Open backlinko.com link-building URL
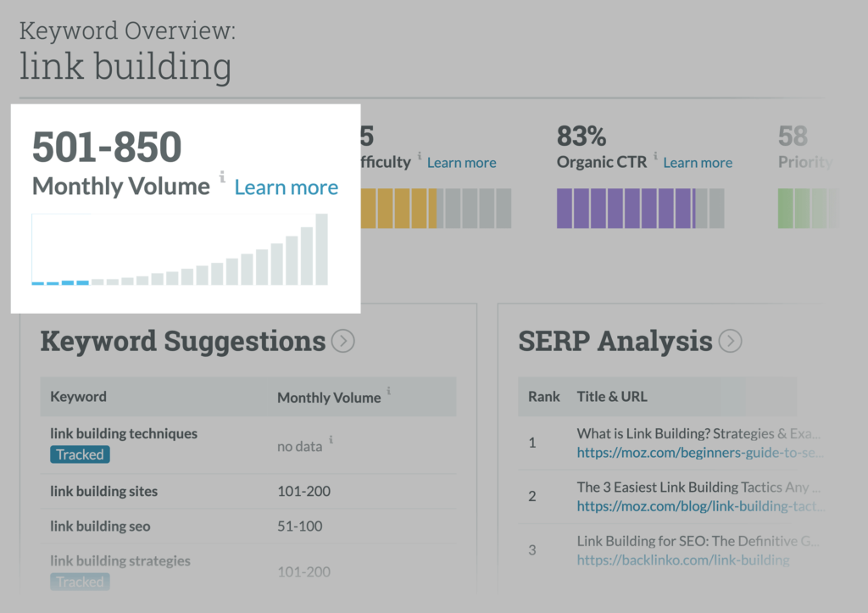 (x=683, y=560)
